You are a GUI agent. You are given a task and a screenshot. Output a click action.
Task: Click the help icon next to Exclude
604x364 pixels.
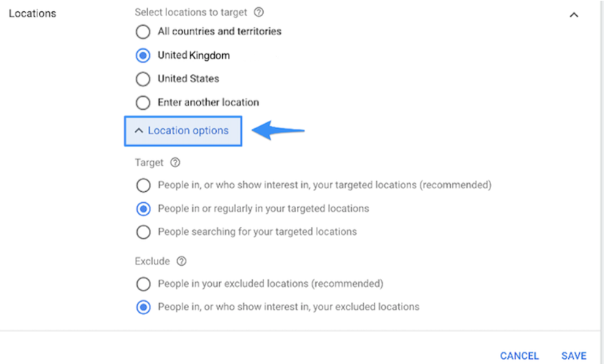[182, 261]
